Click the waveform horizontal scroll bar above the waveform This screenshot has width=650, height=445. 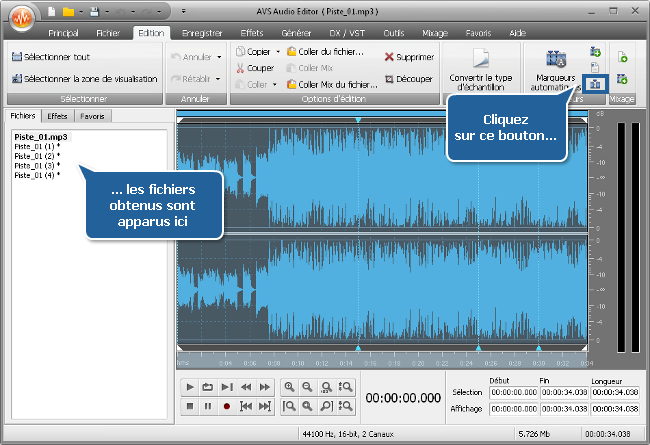pyautogui.click(x=382, y=114)
